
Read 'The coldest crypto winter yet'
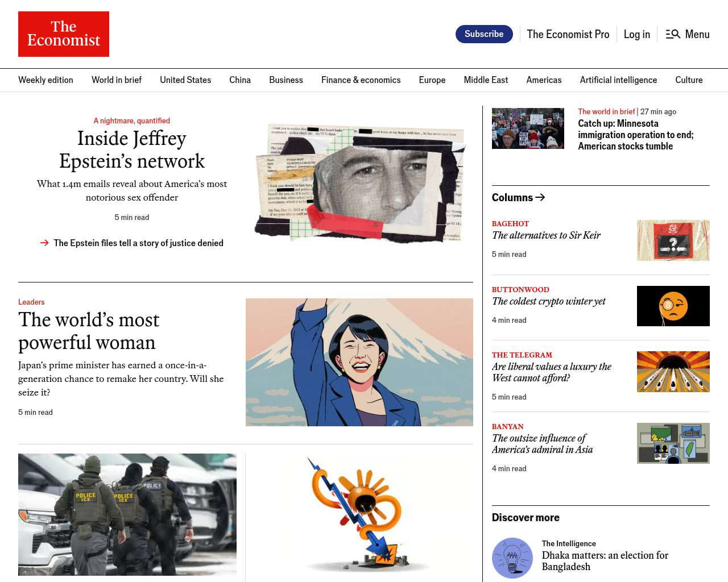click(549, 301)
